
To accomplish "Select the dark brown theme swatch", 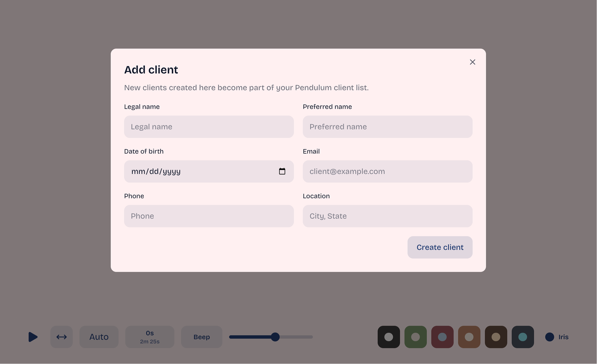I will tap(496, 337).
